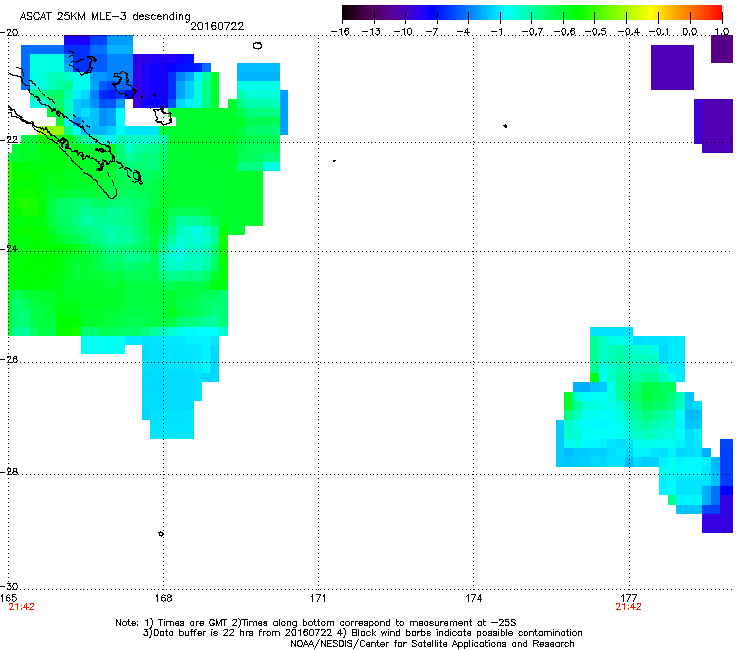
Task: Select the 1.0 color scale label
Action: click(x=722, y=32)
